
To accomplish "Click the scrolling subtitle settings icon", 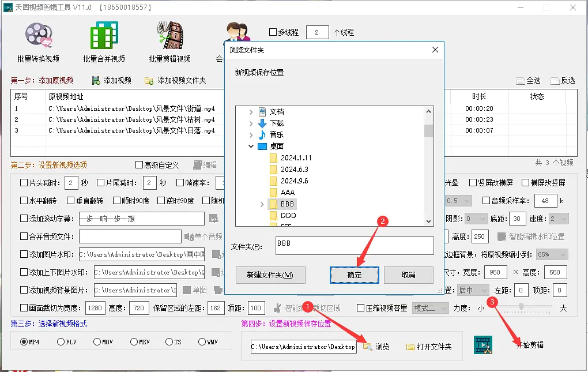I will click(213, 218).
